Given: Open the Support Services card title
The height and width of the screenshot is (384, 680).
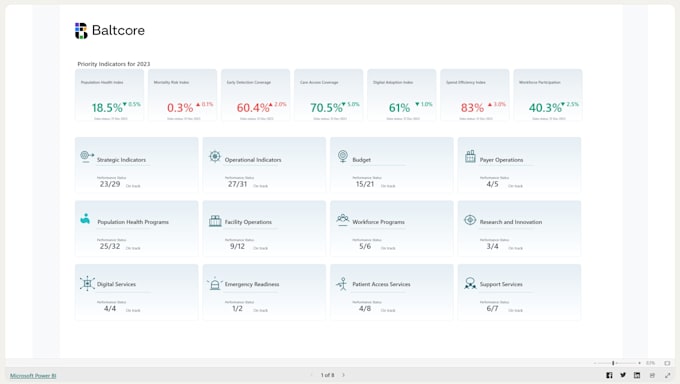Looking at the screenshot, I should (x=501, y=284).
